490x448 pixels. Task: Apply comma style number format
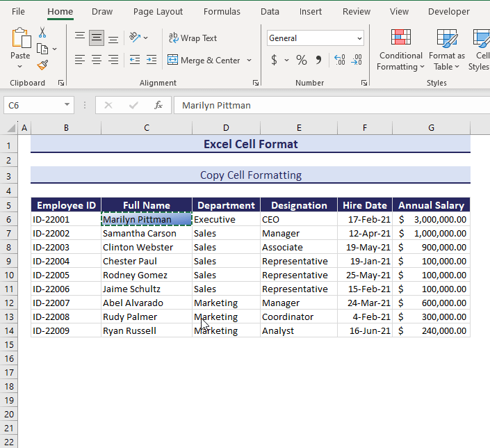click(318, 61)
